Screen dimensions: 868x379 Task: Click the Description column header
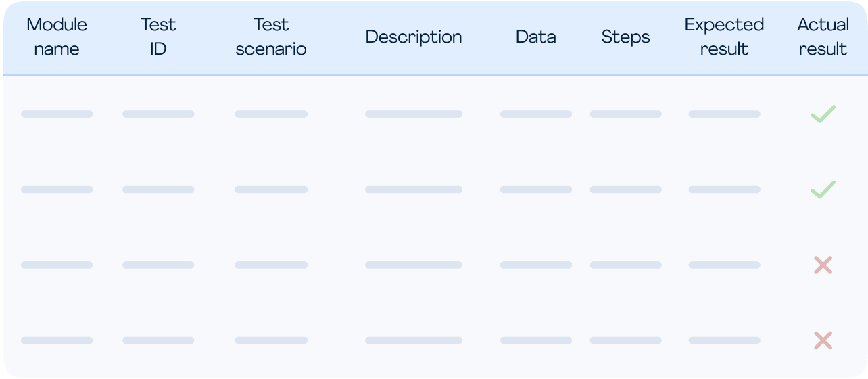[x=414, y=37]
